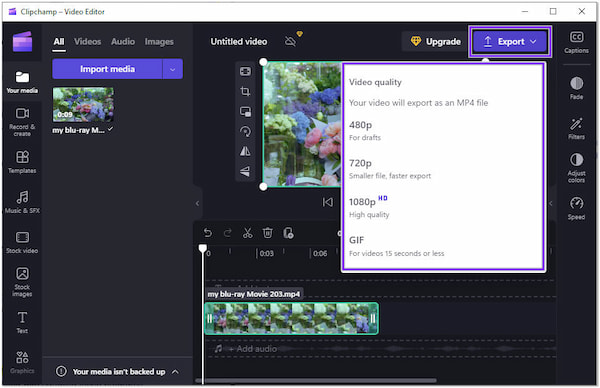Switch to the Audio tab

pos(123,42)
